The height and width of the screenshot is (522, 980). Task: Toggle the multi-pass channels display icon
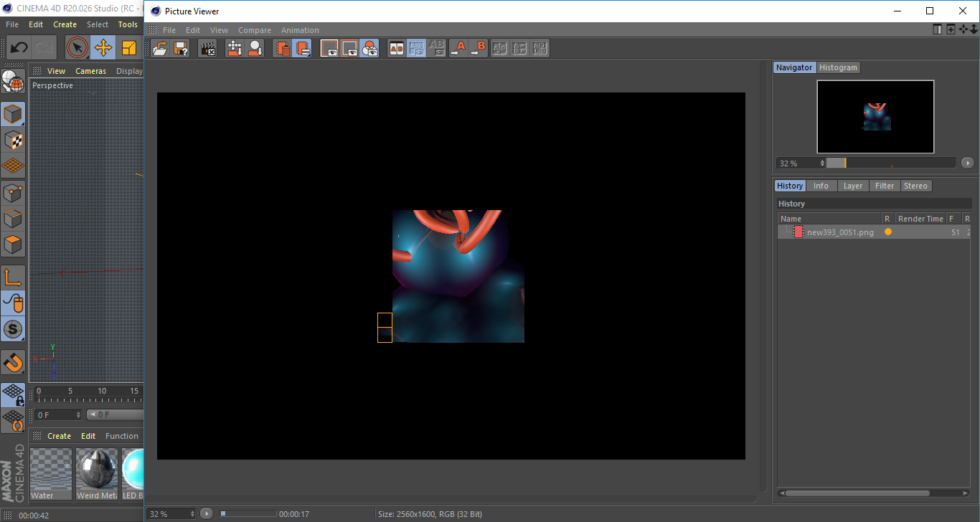coord(369,49)
